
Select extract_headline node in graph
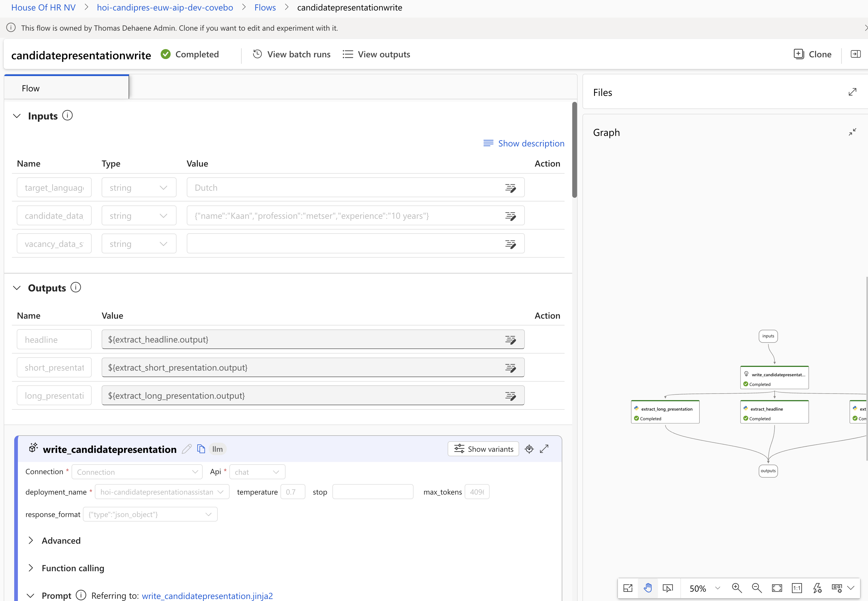click(775, 412)
